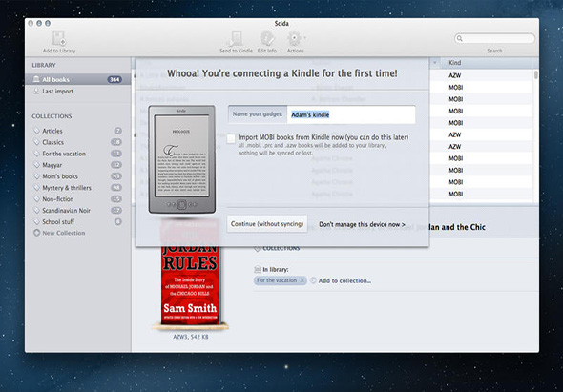The width and height of the screenshot is (563, 392).
Task: Open the Articles collection
Action: click(78, 131)
